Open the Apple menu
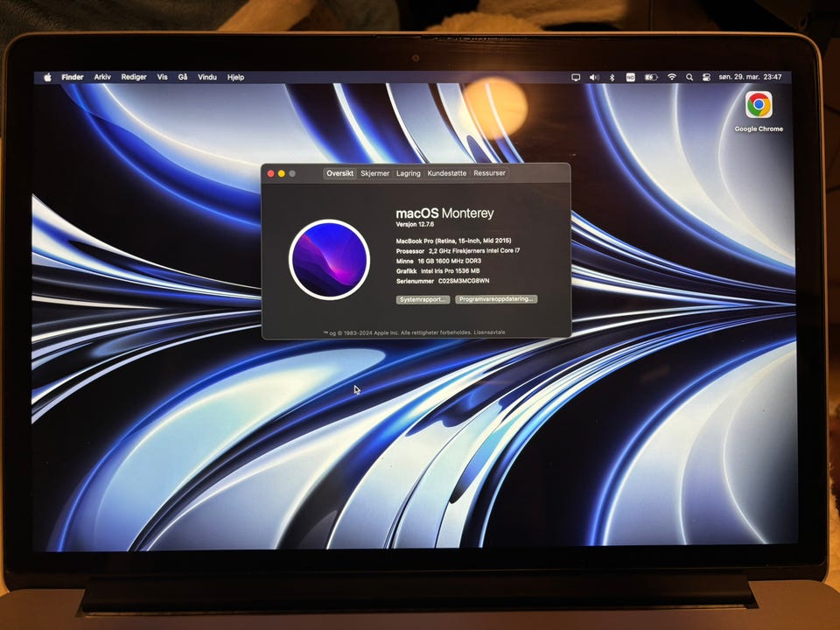 click(47, 77)
